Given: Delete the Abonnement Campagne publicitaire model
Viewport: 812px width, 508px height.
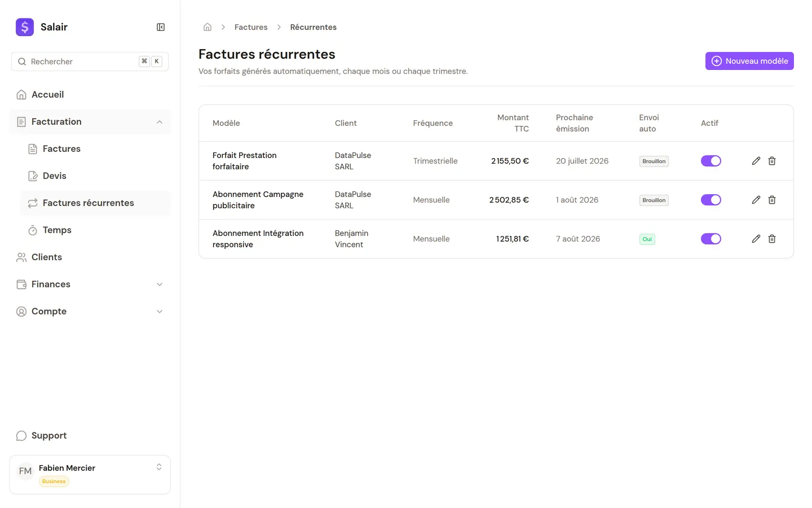Looking at the screenshot, I should tap(772, 200).
